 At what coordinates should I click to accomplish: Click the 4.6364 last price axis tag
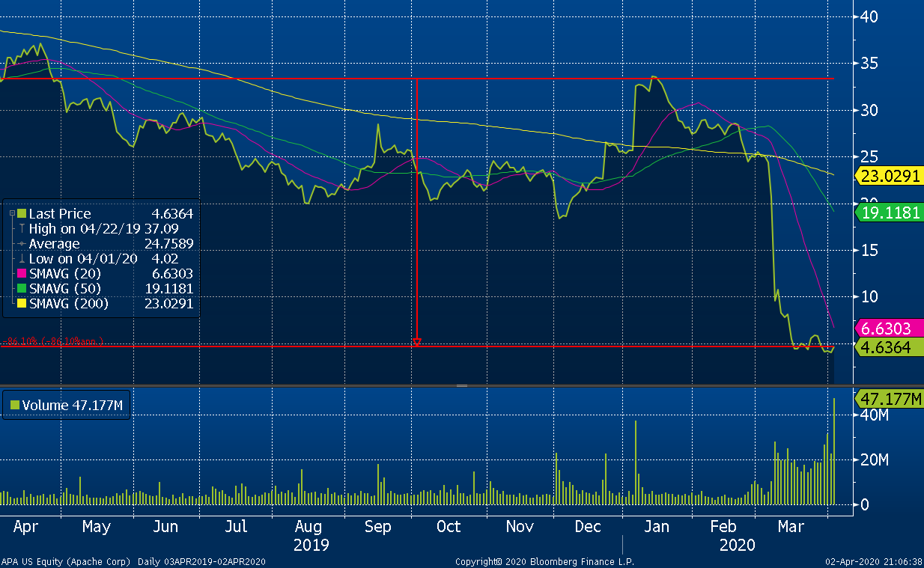890,347
